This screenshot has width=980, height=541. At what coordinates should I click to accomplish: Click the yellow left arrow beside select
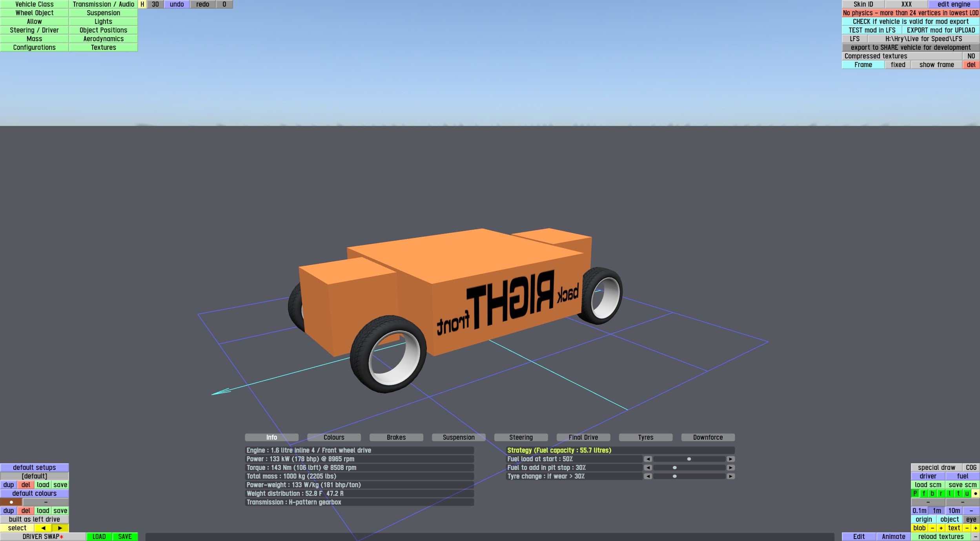pyautogui.click(x=43, y=528)
